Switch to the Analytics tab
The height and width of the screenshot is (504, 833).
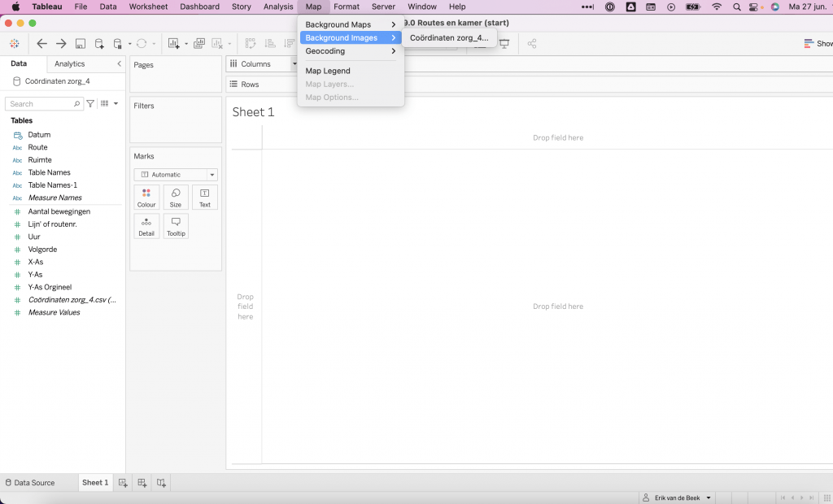69,63
